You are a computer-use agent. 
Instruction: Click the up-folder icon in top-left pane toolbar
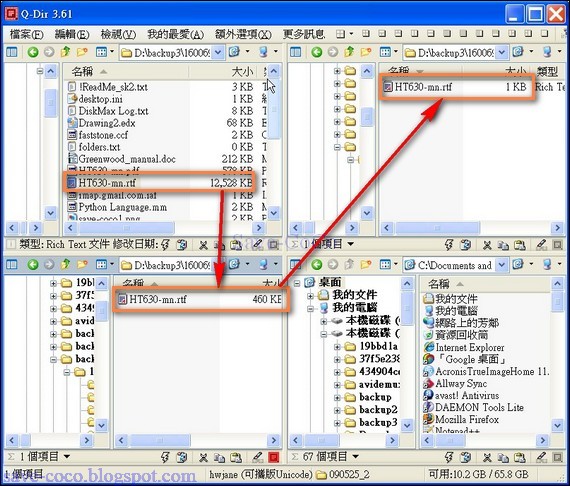(x=65, y=52)
